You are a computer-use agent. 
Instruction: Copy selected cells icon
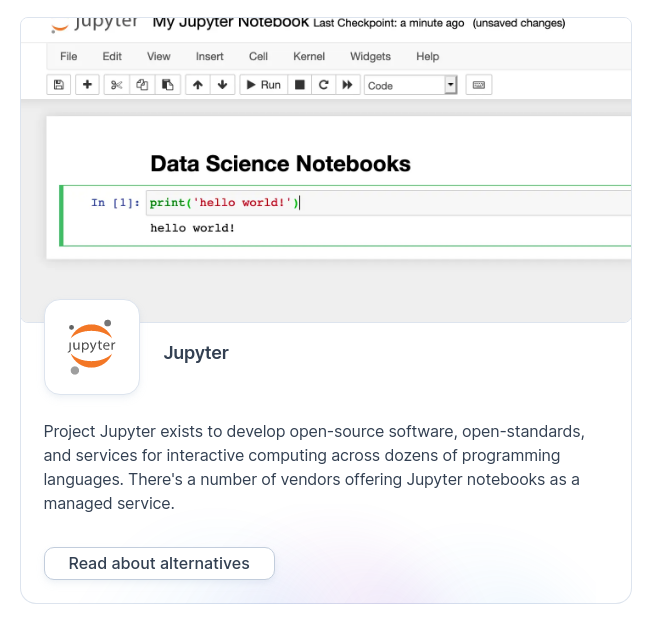click(x=142, y=85)
